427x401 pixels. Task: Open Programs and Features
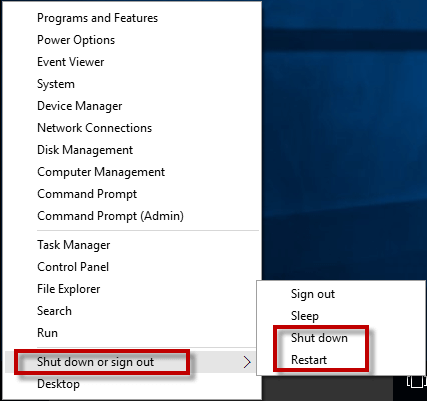coord(97,18)
